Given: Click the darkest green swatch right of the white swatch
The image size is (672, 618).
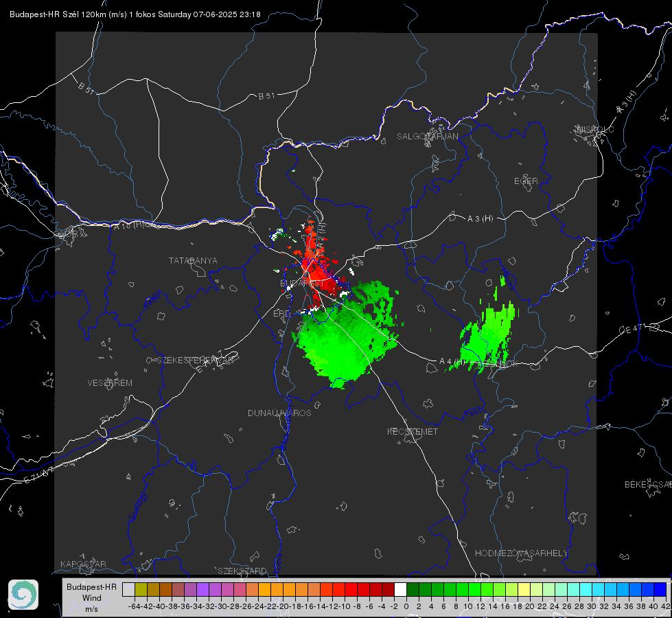Looking at the screenshot, I should pyautogui.click(x=413, y=589).
